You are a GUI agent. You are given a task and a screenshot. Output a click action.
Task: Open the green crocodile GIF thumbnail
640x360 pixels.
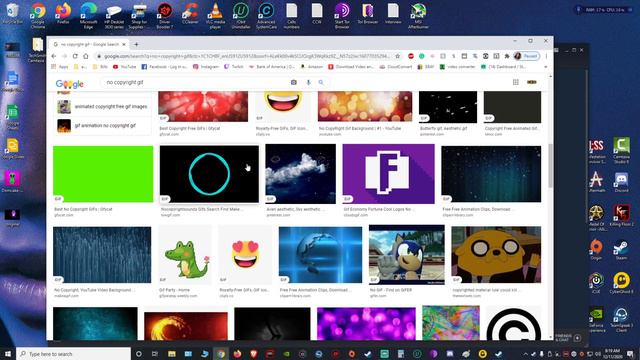(186, 255)
